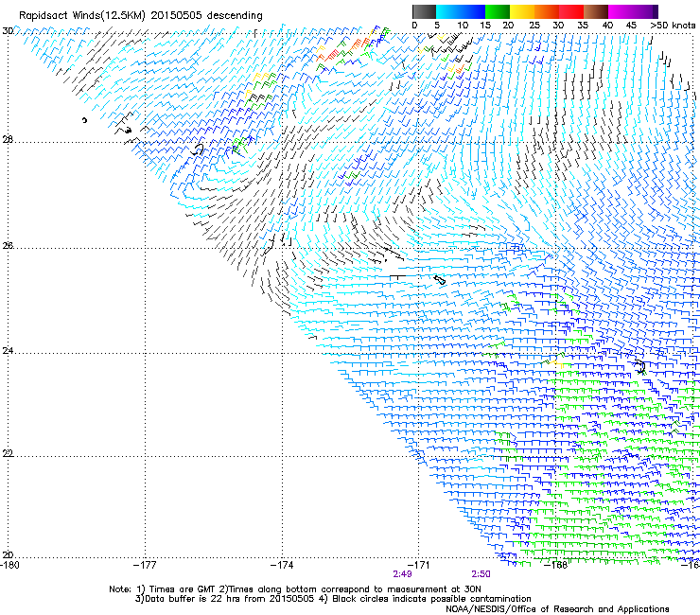Screen dimensions: 700x615
Task: Click the longitude label '-174'
Action: (x=282, y=565)
